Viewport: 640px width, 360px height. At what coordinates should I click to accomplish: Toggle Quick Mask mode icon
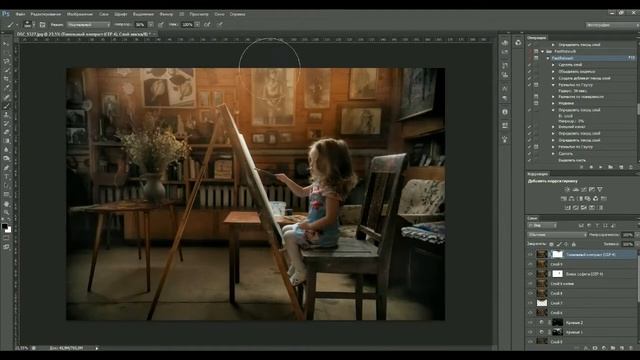(x=6, y=238)
